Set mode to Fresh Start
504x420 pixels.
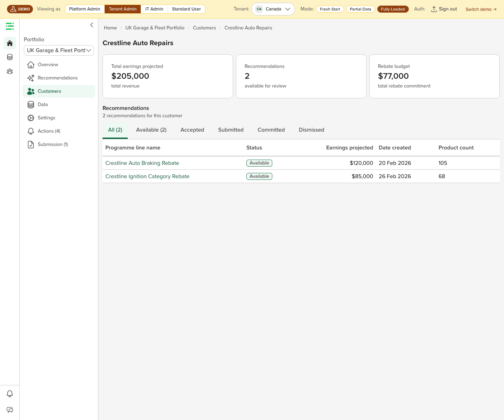coord(330,9)
